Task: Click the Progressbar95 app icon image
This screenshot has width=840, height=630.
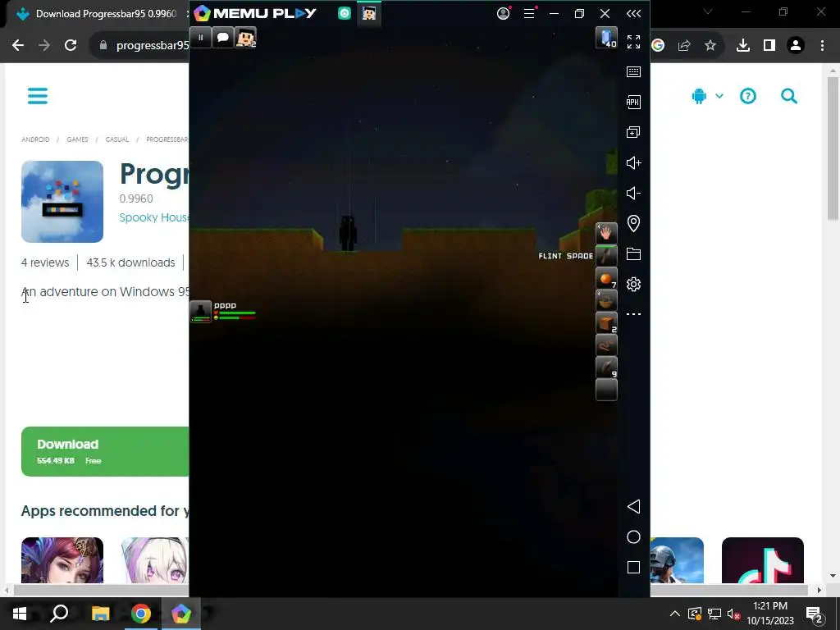Action: pos(62,202)
